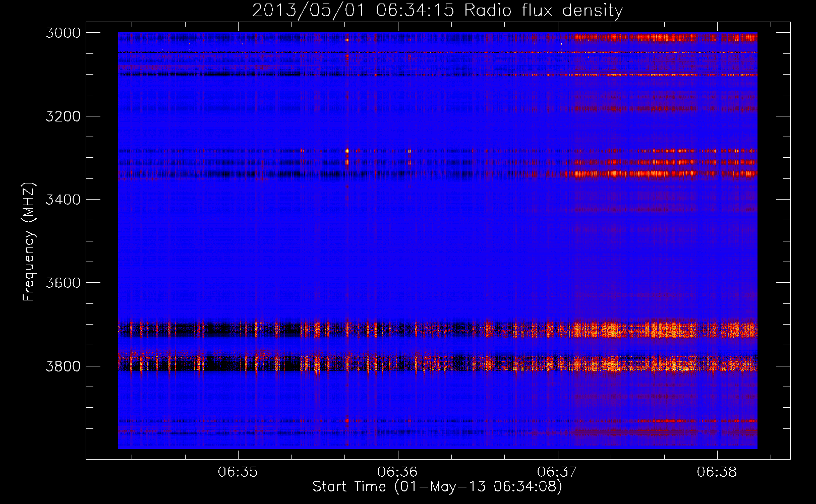
Task: Click the 3400 frequency axis label
Action: click(63, 200)
